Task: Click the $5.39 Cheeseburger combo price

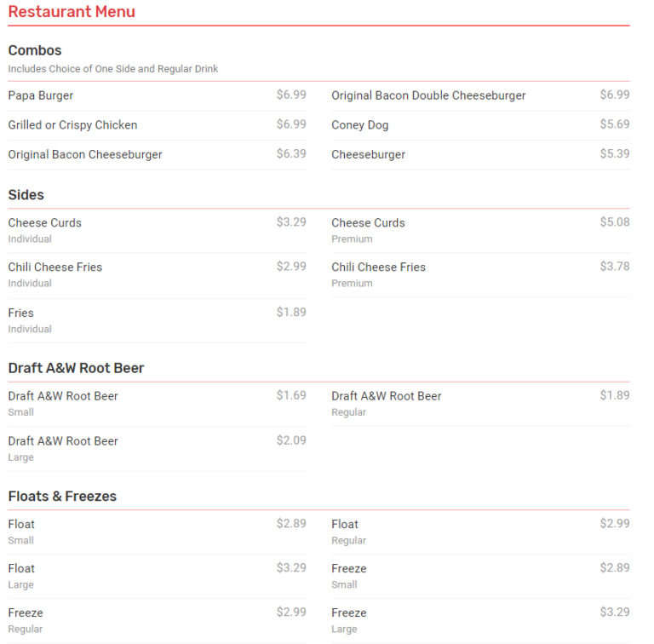Action: point(614,154)
